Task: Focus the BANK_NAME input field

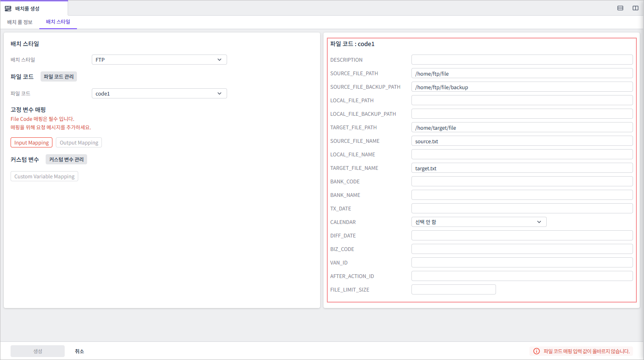Action: [x=522, y=195]
